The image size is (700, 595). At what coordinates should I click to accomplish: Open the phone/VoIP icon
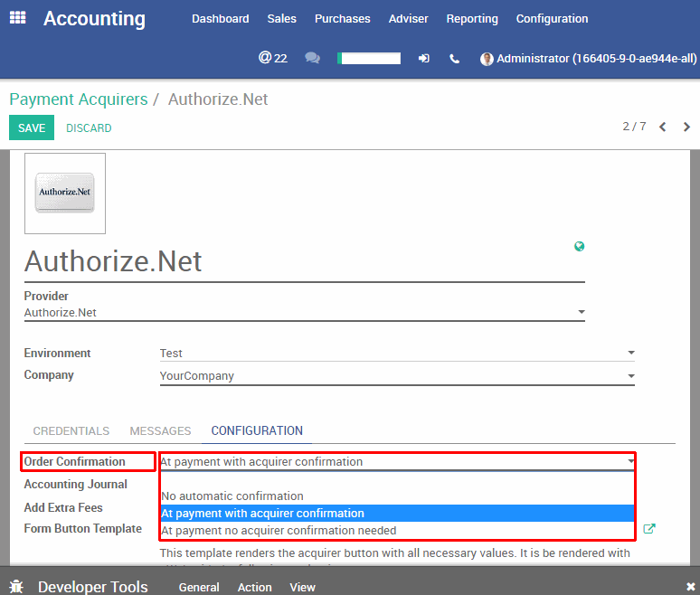pyautogui.click(x=454, y=59)
